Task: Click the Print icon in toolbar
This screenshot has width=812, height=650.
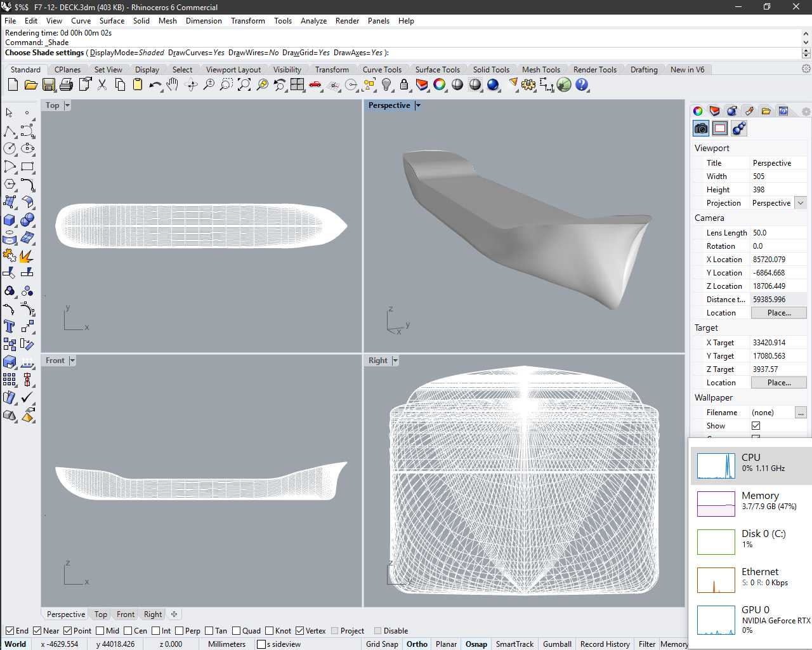Action: (66, 84)
